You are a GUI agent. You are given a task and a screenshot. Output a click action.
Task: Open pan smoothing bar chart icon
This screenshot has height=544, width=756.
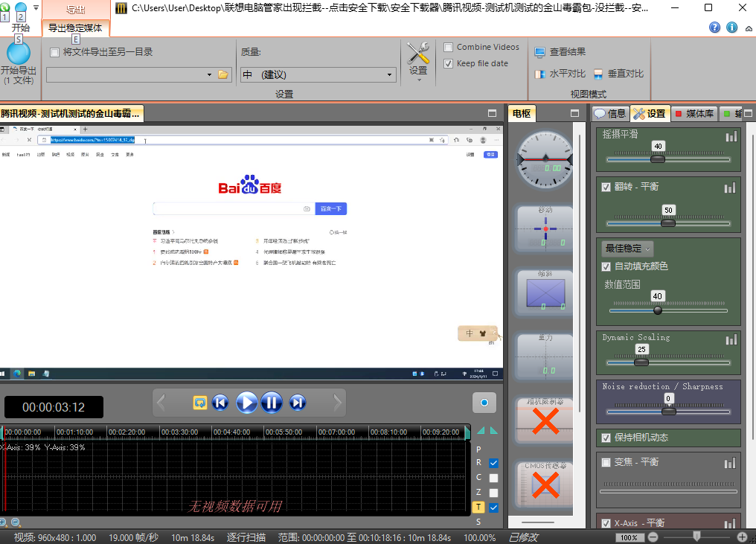(x=731, y=136)
